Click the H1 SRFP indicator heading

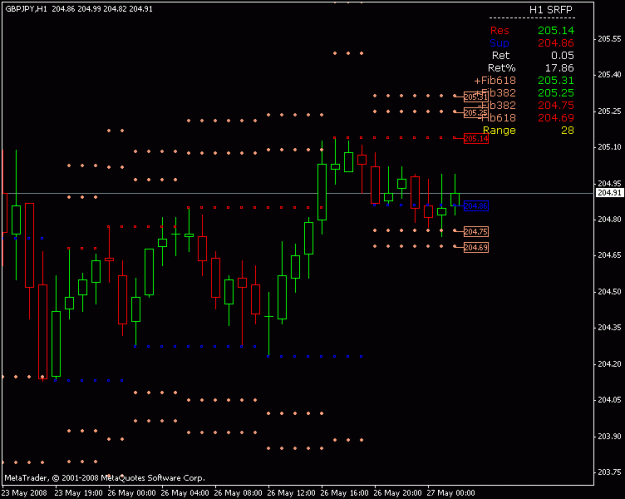551,10
